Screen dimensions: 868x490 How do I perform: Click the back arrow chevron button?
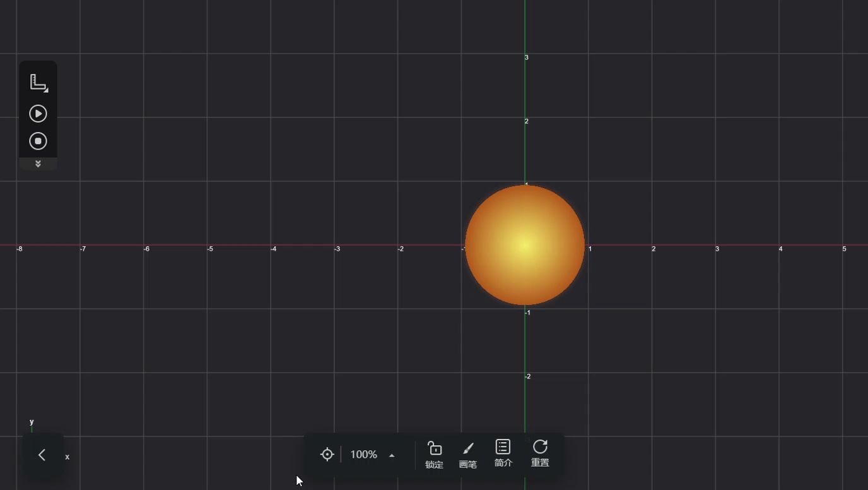point(42,455)
